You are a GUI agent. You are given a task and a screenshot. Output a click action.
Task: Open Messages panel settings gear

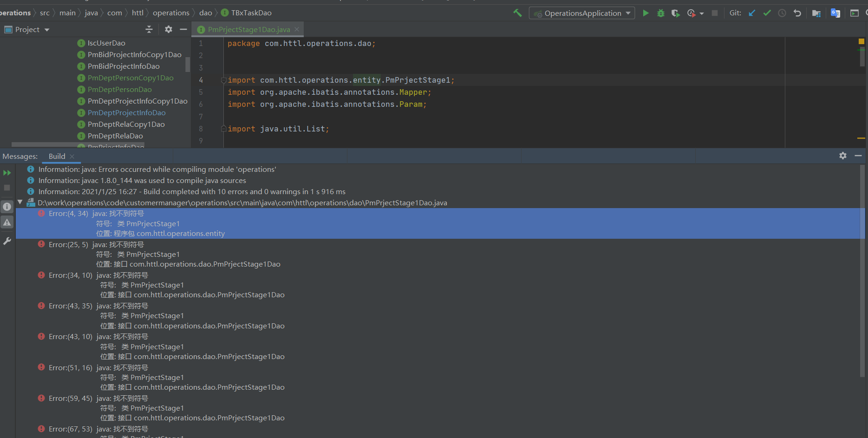pos(843,156)
